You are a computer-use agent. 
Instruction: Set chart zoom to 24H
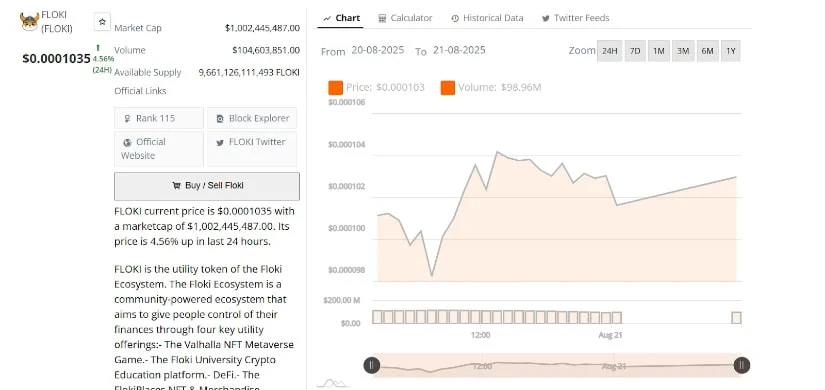609,51
